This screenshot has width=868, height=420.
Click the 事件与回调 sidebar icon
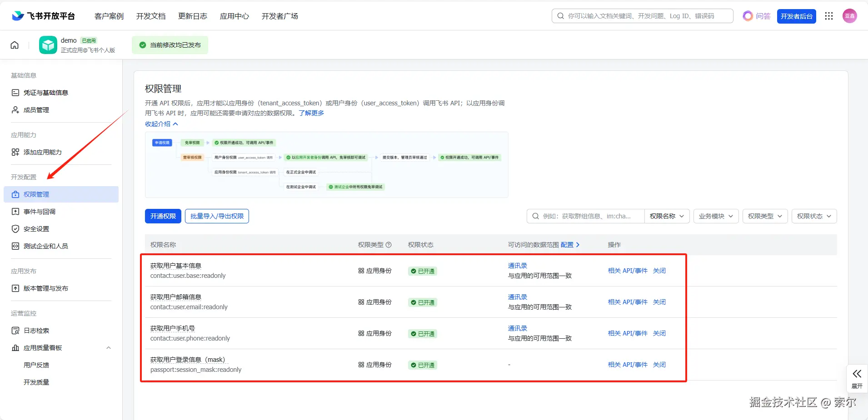tap(15, 212)
